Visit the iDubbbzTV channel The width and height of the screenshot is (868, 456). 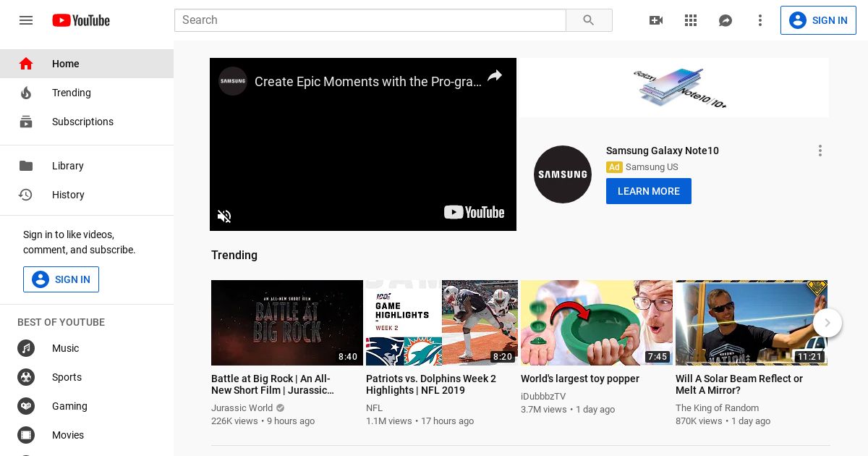543,397
